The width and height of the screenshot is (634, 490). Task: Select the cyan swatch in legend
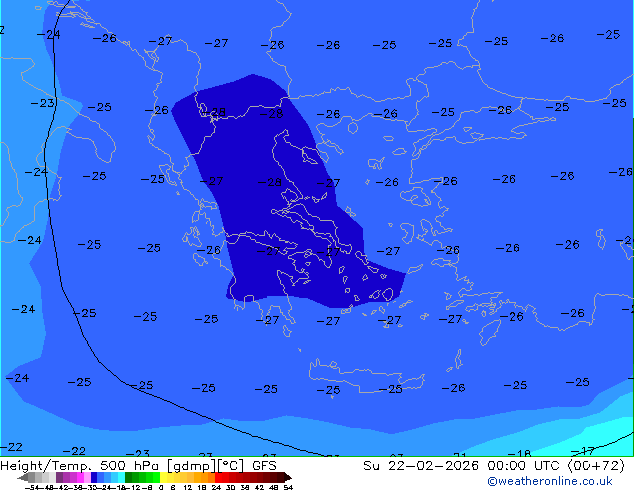[x=121, y=477]
